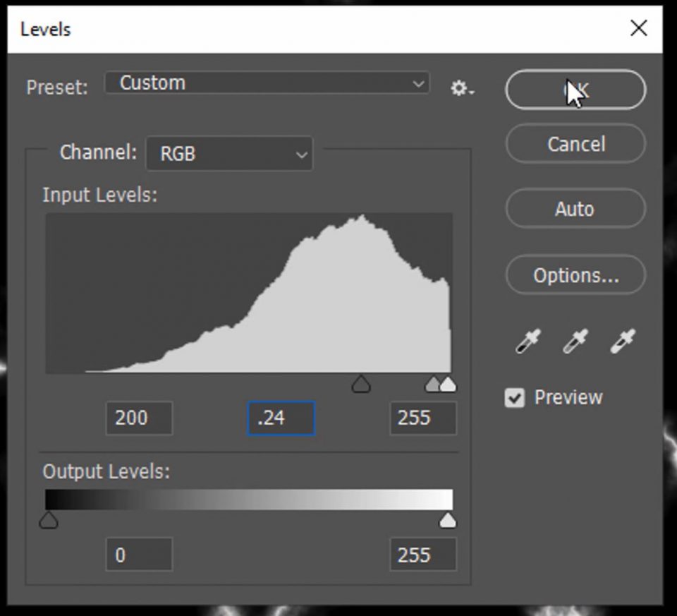Click the output black slider handle
677x616 pixels.
pyautogui.click(x=48, y=521)
